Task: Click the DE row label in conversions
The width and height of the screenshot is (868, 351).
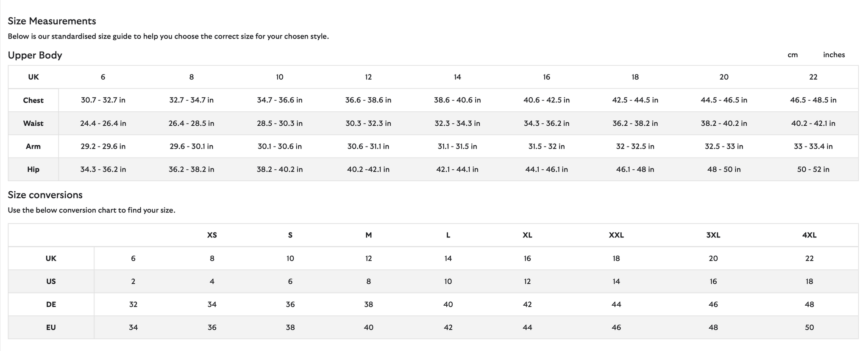Action: [x=51, y=304]
